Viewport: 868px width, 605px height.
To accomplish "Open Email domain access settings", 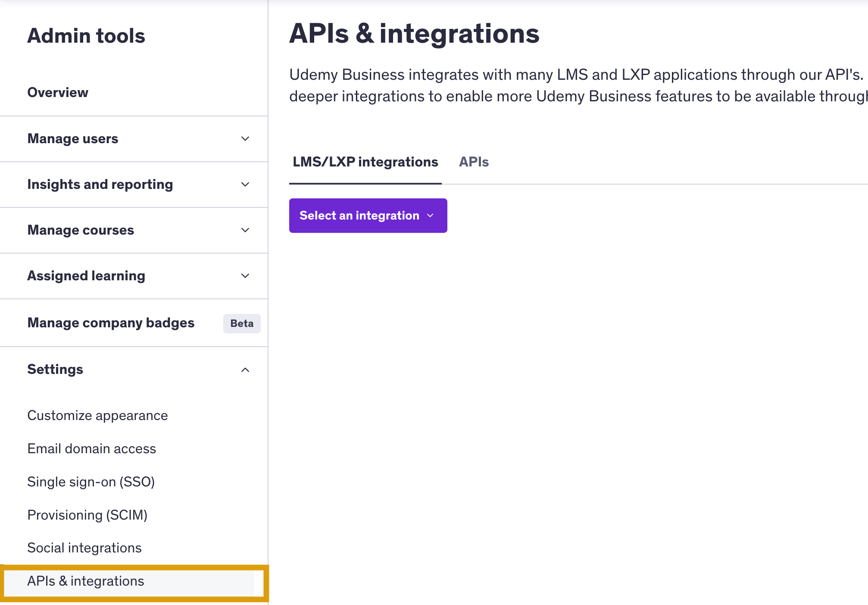I will click(91, 449).
